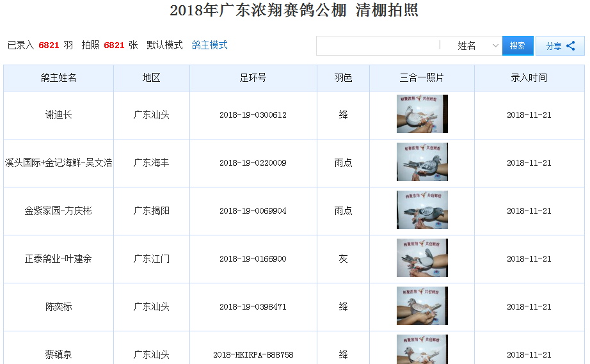Open pigeon photo for ring 2018-19-0220009

pos(422,162)
